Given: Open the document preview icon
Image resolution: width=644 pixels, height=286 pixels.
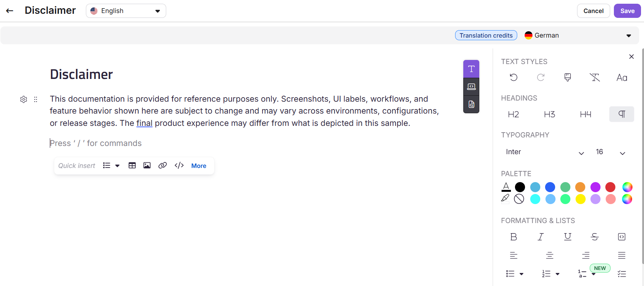Looking at the screenshot, I should coord(471,104).
